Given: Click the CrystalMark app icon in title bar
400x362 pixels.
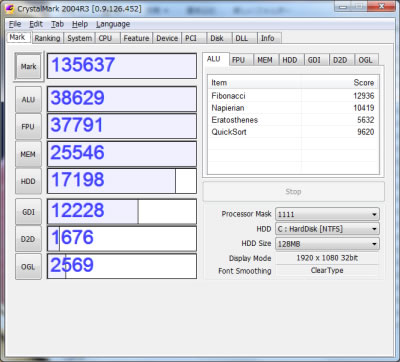Looking at the screenshot, I should (x=10, y=9).
